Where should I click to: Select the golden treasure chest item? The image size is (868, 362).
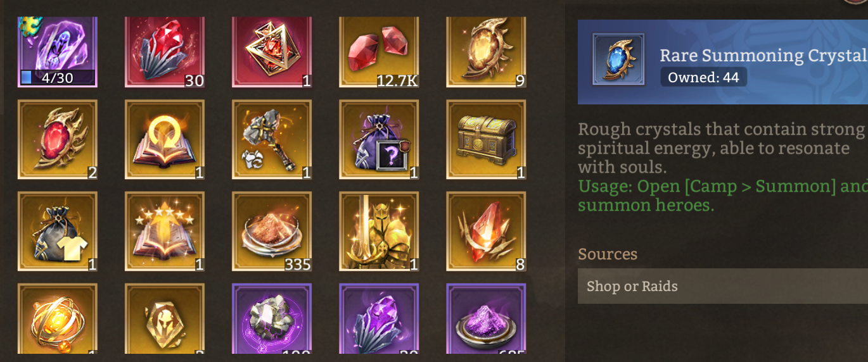(x=486, y=140)
